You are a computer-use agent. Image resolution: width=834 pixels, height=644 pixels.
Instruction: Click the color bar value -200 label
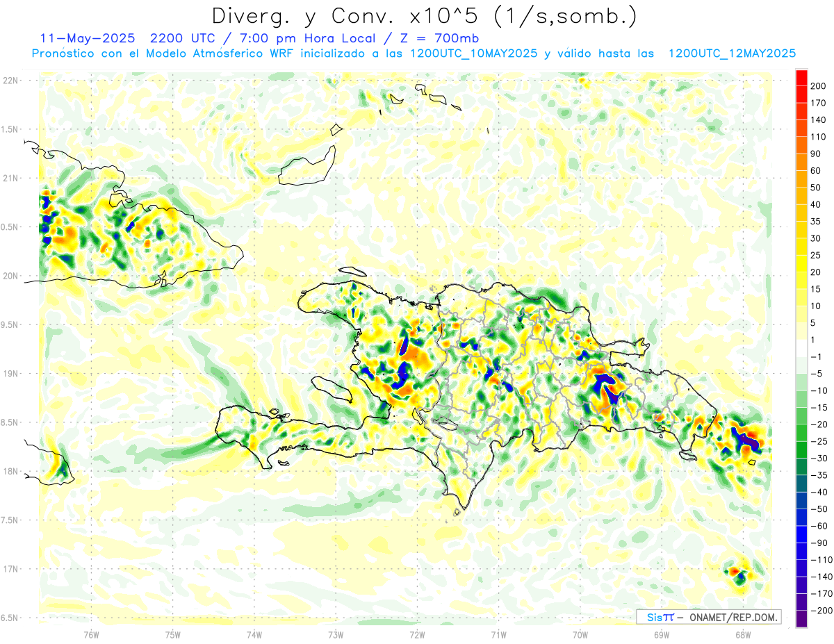click(x=822, y=610)
